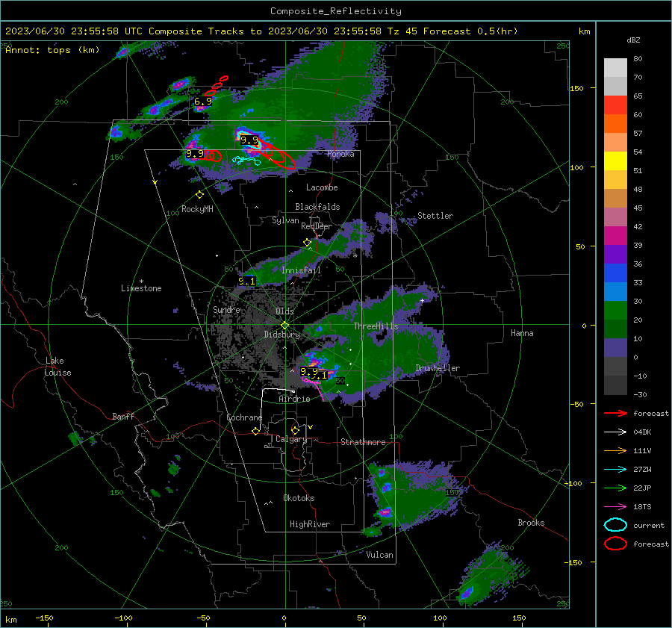
Task: Select the orange 111V track arrow
Action: coord(615,450)
